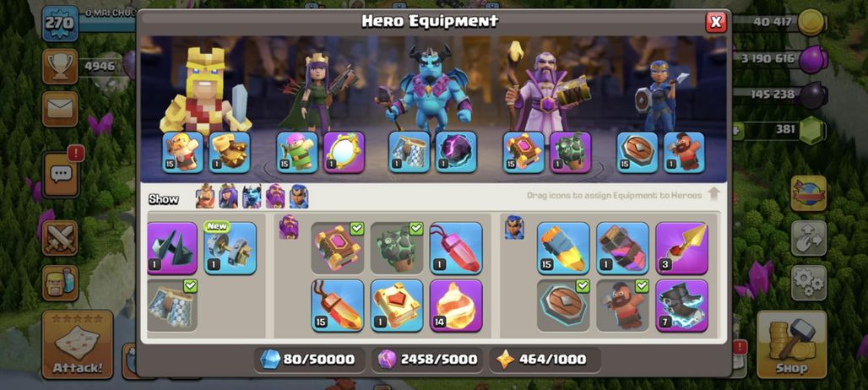Image resolution: width=868 pixels, height=390 pixels.
Task: Close the Hero Equipment window
Action: (716, 22)
